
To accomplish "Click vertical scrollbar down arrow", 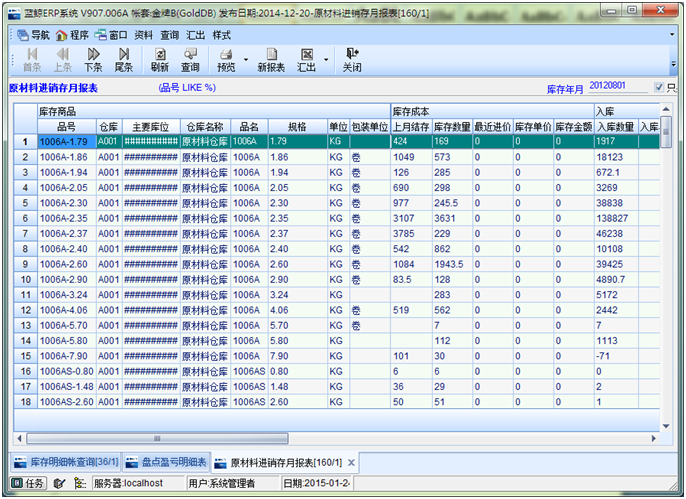I will coord(666,426).
